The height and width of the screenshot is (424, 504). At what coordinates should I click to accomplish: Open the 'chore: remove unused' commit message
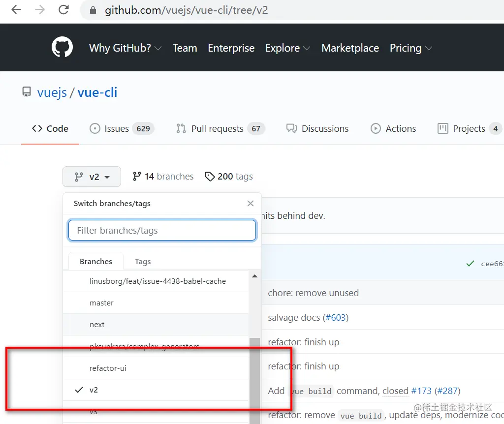314,293
